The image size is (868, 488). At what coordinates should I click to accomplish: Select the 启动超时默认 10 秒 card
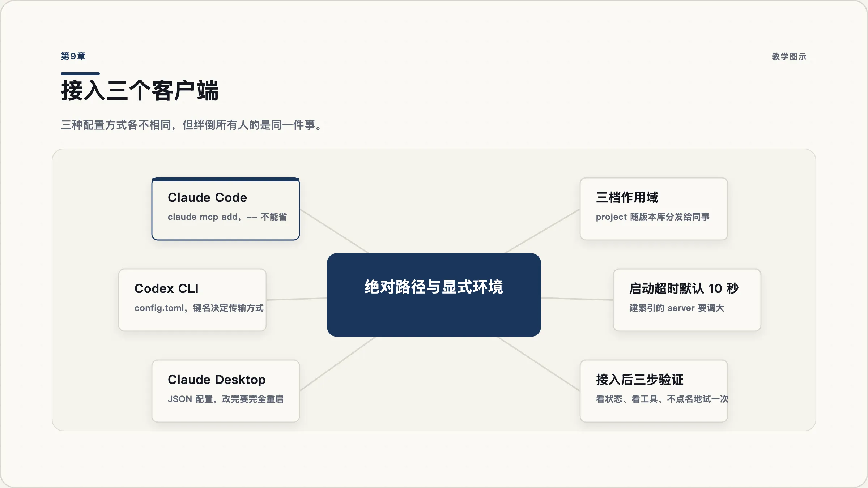click(x=687, y=300)
